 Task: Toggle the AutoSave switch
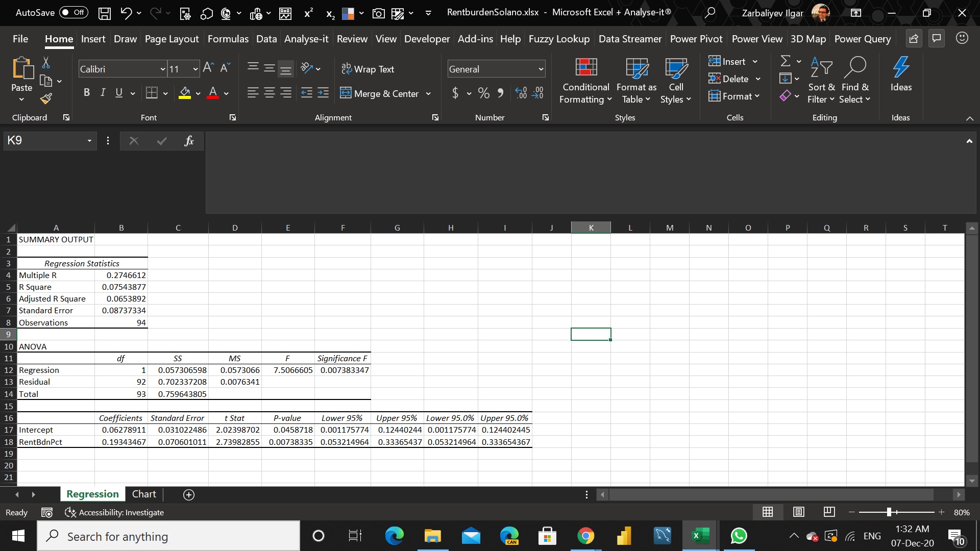[73, 12]
